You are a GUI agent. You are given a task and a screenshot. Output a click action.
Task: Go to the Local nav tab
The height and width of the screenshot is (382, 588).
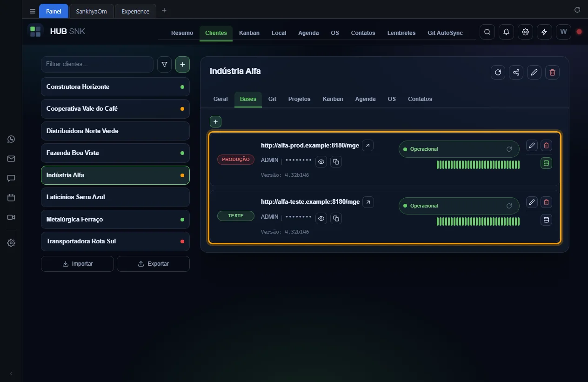(279, 33)
